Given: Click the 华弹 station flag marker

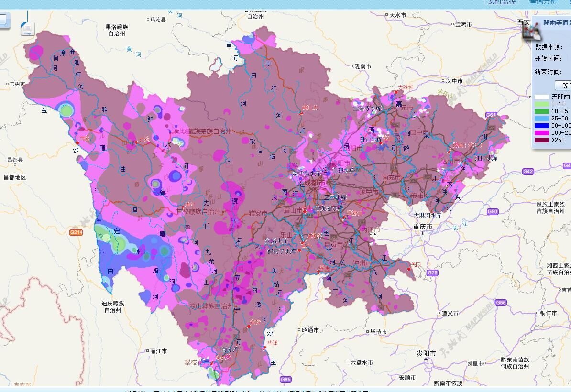Looking at the screenshot, I should 264,348.
